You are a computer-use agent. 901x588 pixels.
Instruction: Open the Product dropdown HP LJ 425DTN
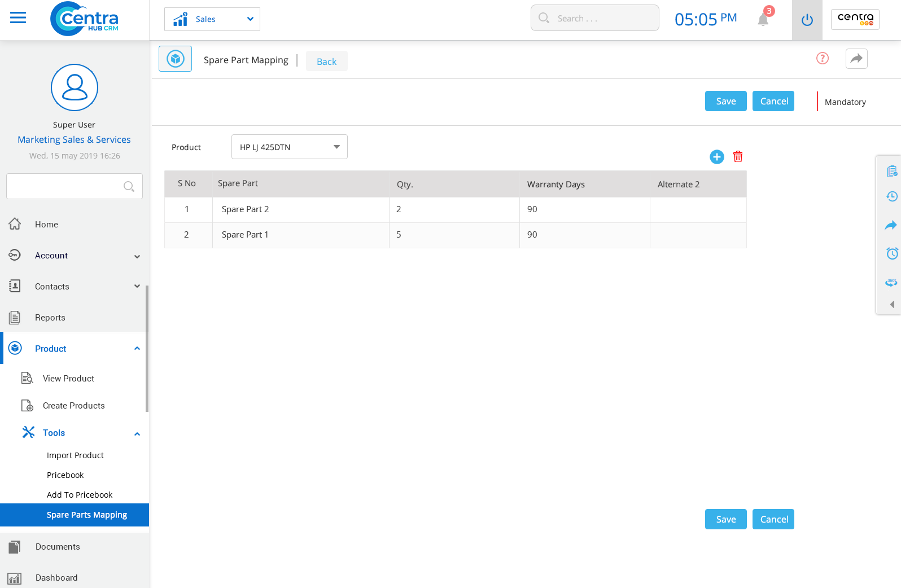290,147
